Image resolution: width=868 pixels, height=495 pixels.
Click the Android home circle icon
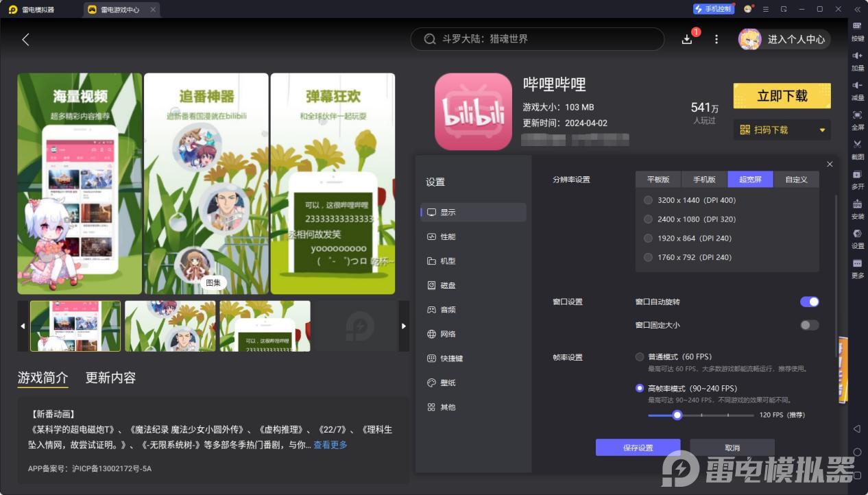[x=857, y=452]
